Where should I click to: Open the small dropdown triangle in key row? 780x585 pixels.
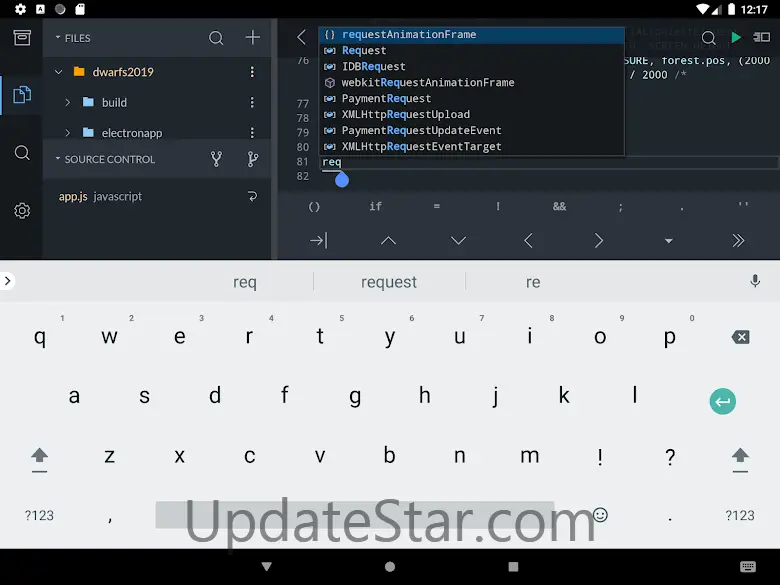[669, 241]
